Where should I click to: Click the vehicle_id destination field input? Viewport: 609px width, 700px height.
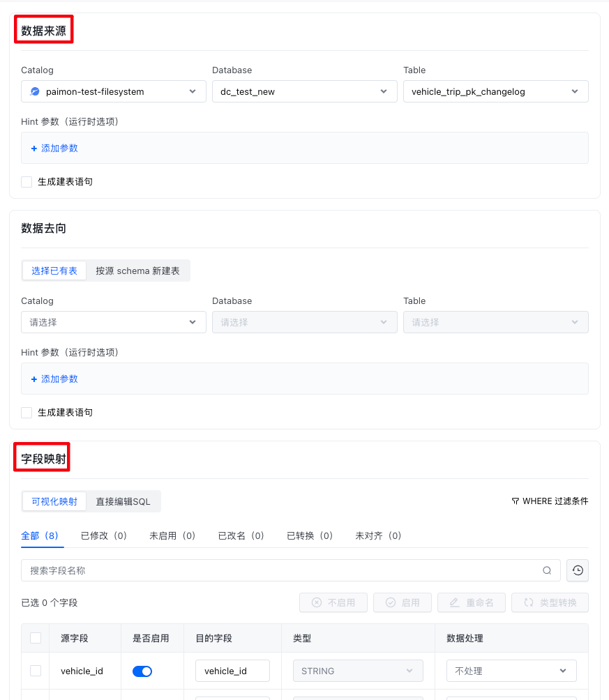coord(232,671)
